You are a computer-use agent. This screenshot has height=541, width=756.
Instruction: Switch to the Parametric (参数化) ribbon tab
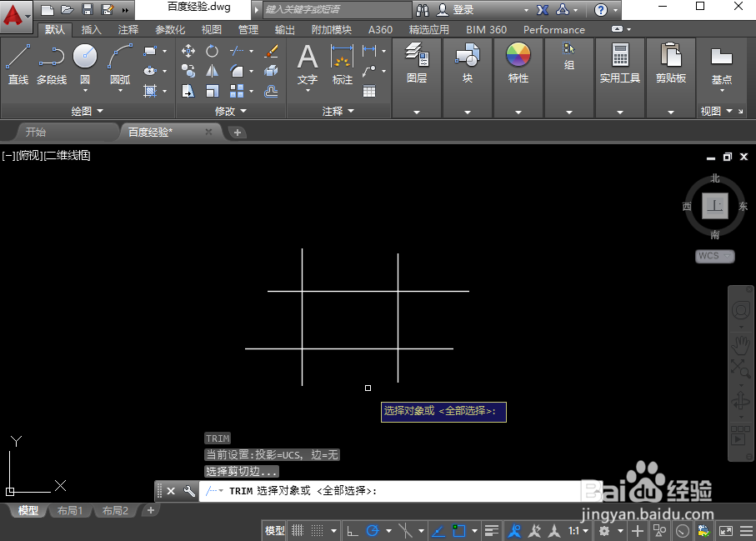(x=170, y=30)
